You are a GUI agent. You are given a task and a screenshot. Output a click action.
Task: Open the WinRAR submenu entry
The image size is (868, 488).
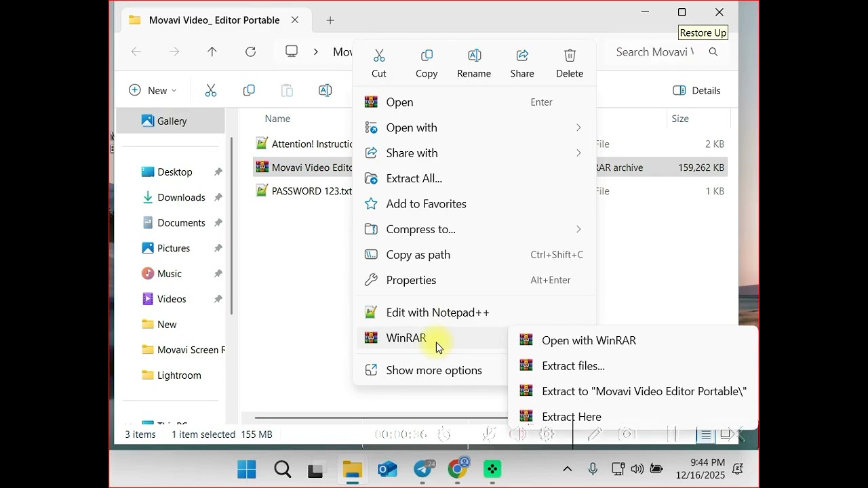(x=432, y=338)
